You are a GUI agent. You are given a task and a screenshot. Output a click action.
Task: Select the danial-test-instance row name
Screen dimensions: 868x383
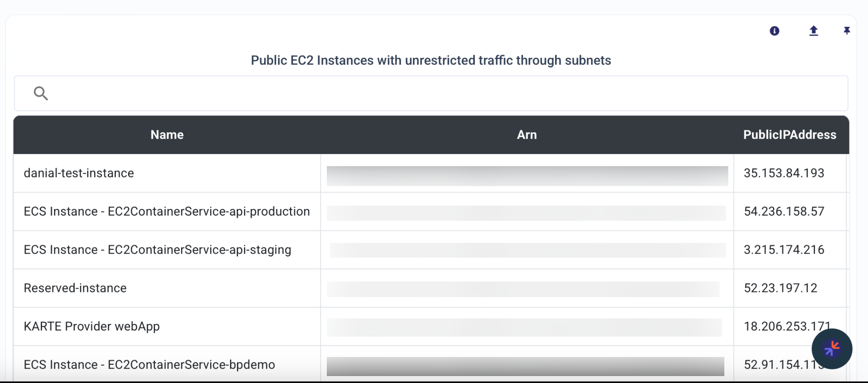[x=79, y=173]
